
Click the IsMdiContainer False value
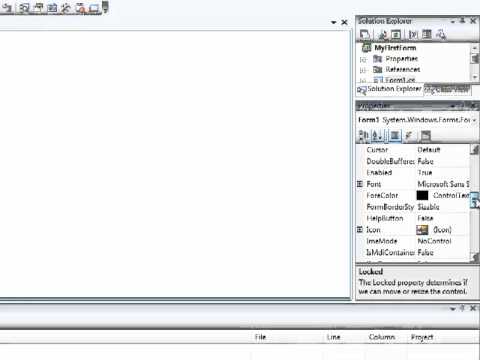point(425,253)
